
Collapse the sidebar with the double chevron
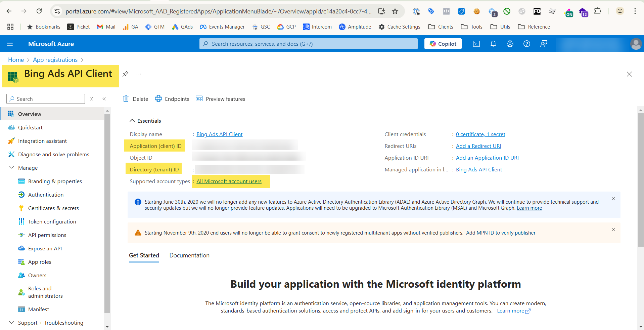click(104, 99)
